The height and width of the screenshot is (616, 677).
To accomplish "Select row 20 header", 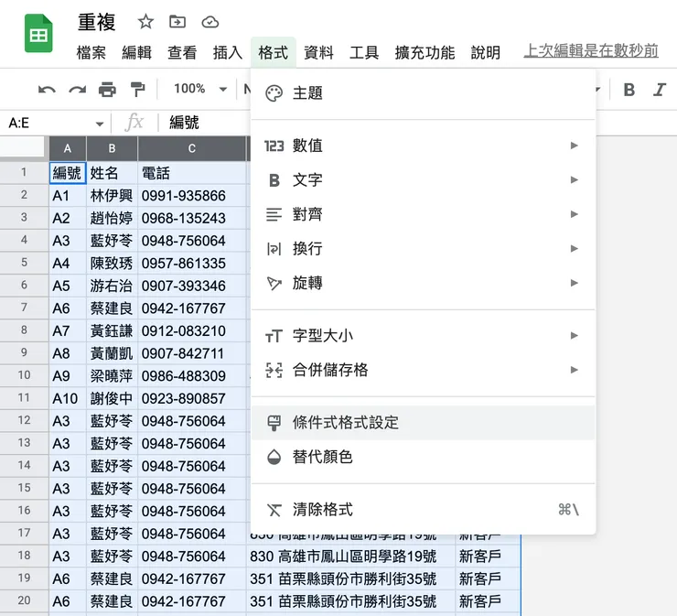I will pyautogui.click(x=24, y=600).
